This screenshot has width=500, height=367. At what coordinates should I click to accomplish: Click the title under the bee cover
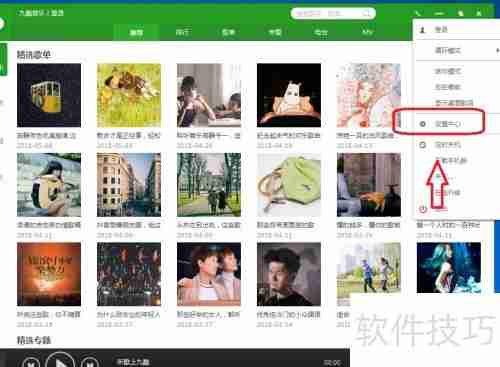click(x=129, y=136)
